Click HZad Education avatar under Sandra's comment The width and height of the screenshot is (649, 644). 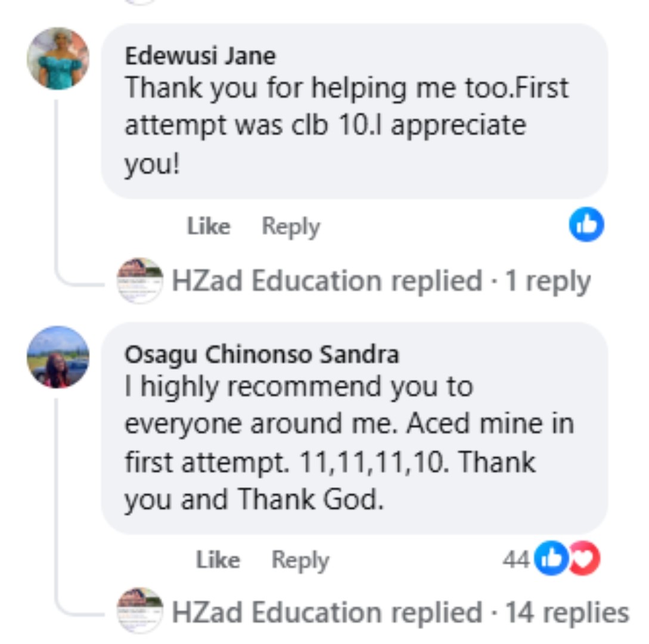click(139, 610)
